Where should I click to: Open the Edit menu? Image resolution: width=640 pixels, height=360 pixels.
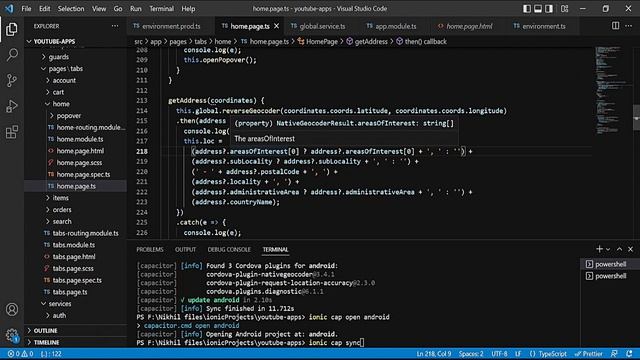44,9
